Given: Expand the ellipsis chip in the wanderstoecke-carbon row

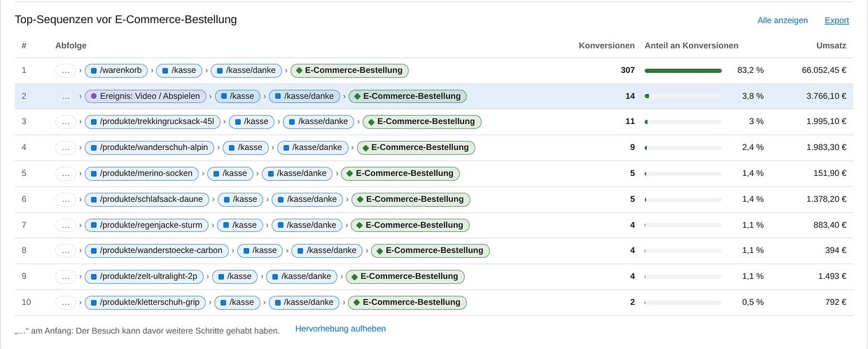Looking at the screenshot, I should click(66, 250).
